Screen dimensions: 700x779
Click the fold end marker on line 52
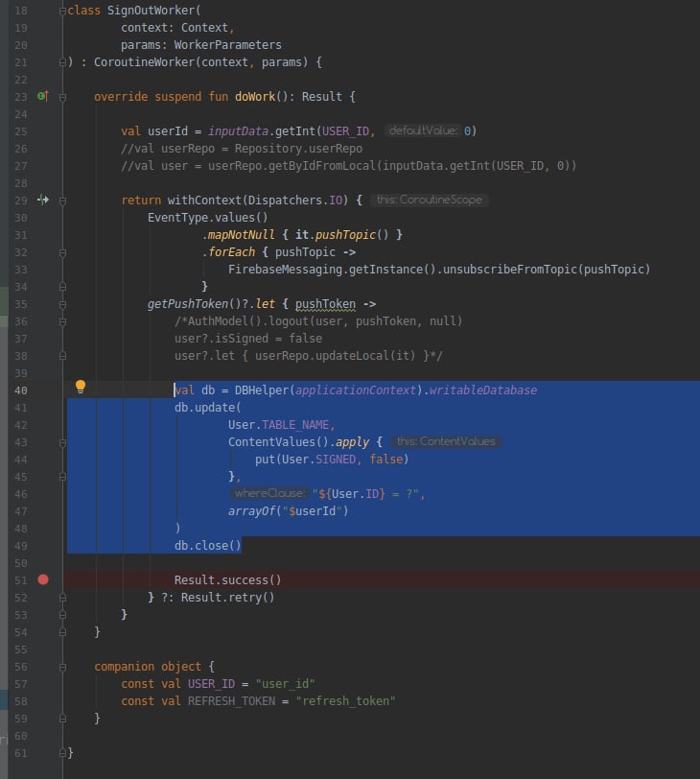[62, 597]
